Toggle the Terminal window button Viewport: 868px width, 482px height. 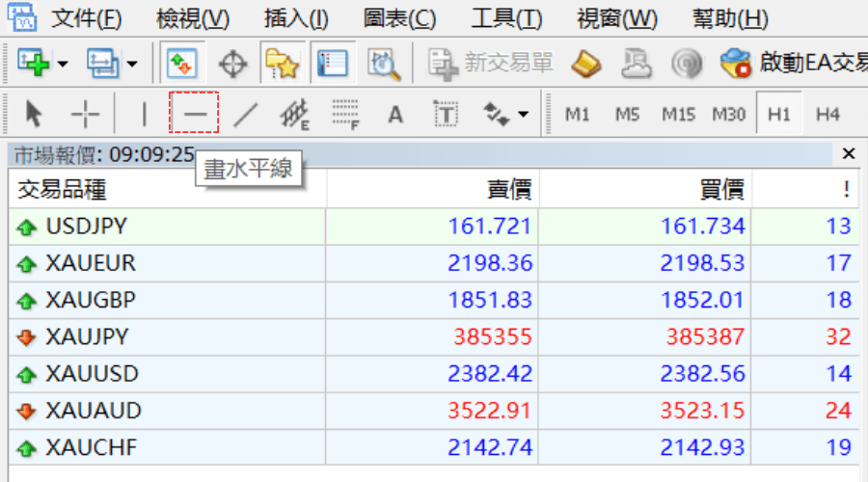[334, 65]
